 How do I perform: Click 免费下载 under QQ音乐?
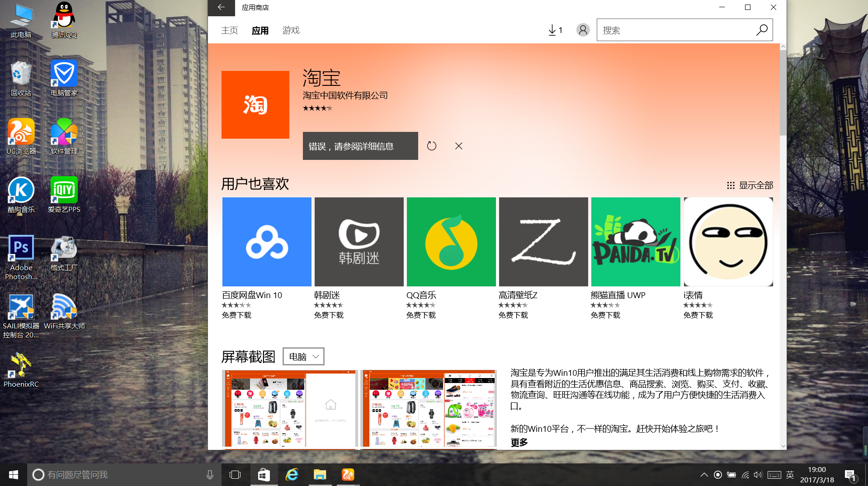pyautogui.click(x=421, y=315)
